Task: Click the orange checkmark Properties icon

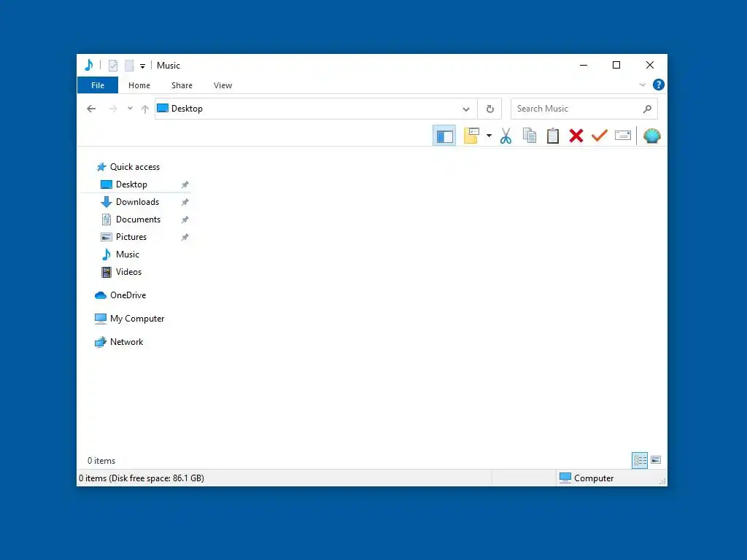Action: [600, 136]
